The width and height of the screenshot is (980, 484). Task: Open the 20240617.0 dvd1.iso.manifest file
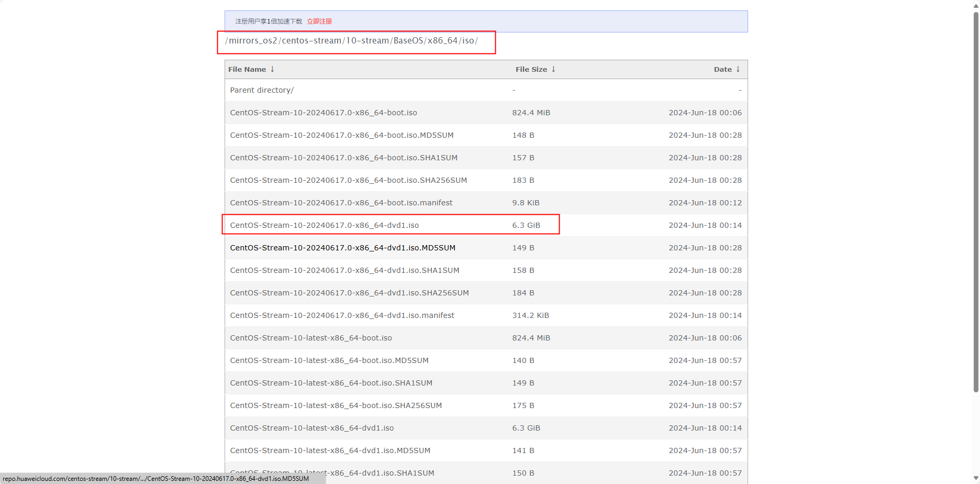click(x=342, y=315)
